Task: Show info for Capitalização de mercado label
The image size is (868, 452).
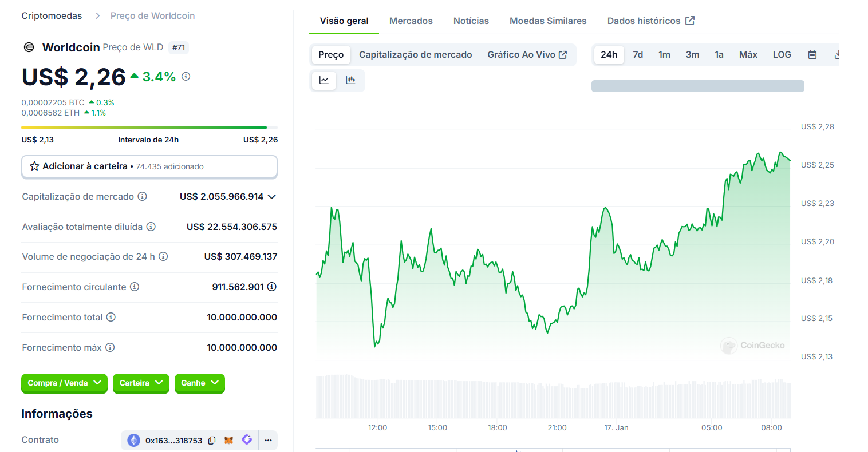Action: (x=142, y=196)
